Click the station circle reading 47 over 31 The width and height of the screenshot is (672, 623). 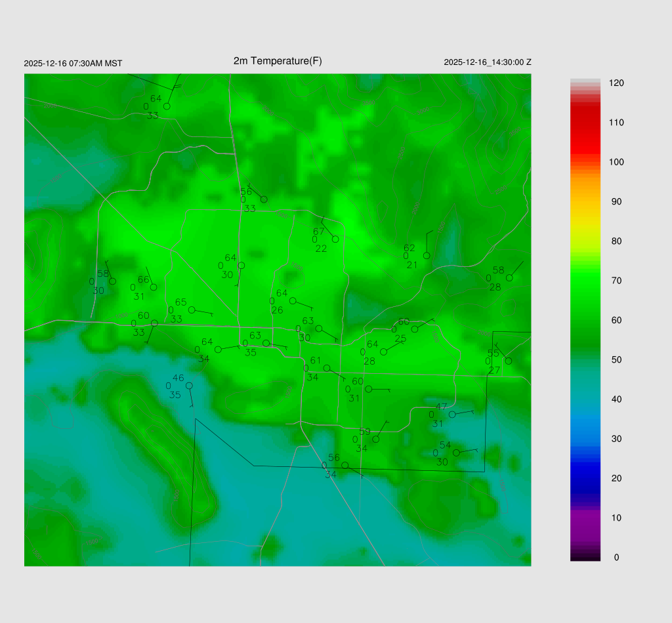[x=452, y=414]
